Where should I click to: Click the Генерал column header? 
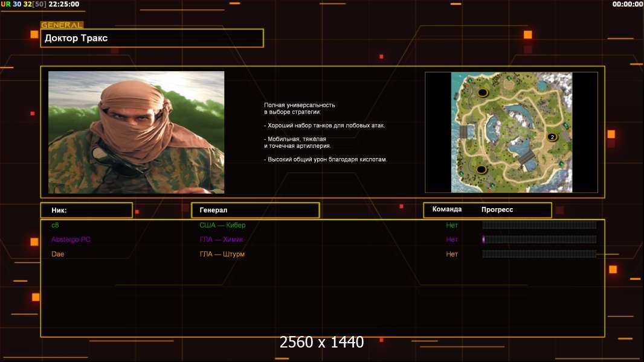click(255, 210)
